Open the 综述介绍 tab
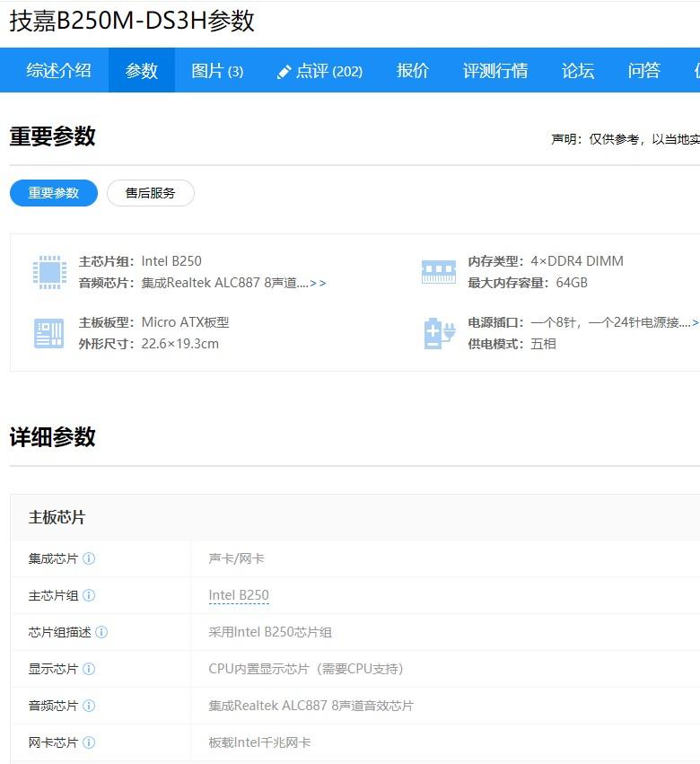Image resolution: width=700 pixels, height=764 pixels. coord(58,71)
